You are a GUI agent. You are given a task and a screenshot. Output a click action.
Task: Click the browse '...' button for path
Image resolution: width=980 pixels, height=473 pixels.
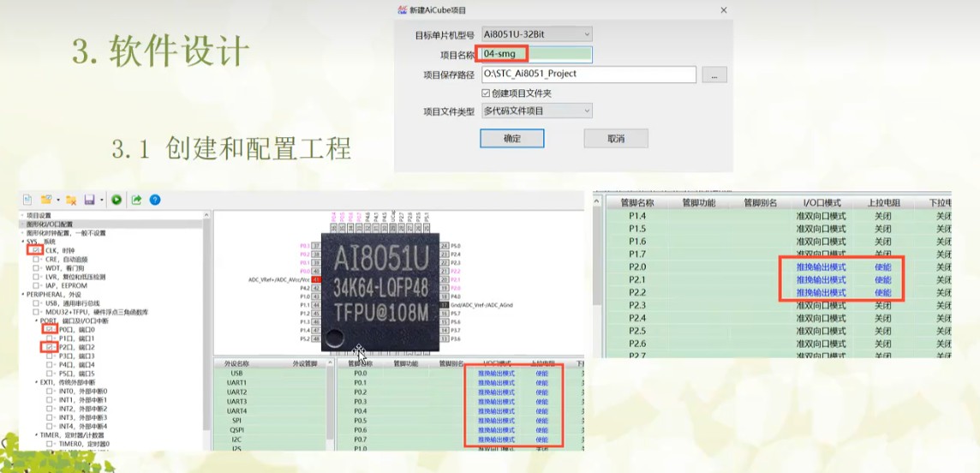714,75
